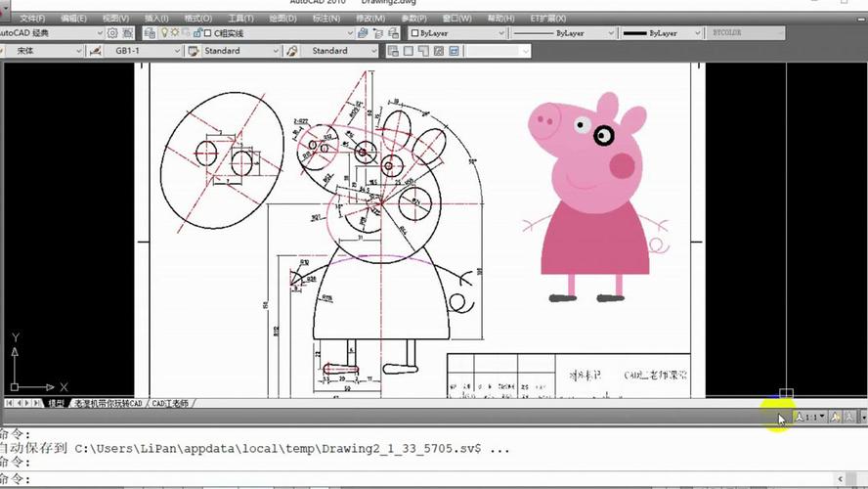
Task: Switch to the 模型 tab
Action: pos(56,403)
